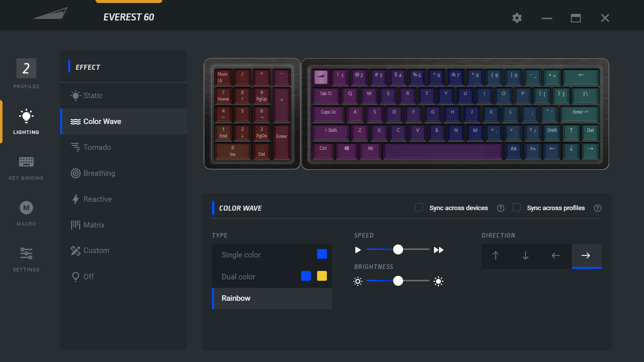Show help for Sync across devices
This screenshot has height=362, width=644.
pyautogui.click(x=501, y=208)
